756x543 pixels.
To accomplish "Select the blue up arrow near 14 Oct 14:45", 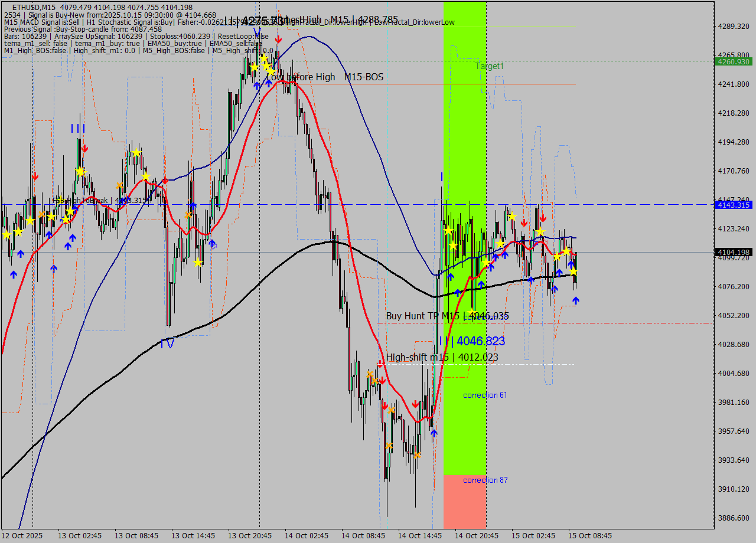I will [451, 277].
